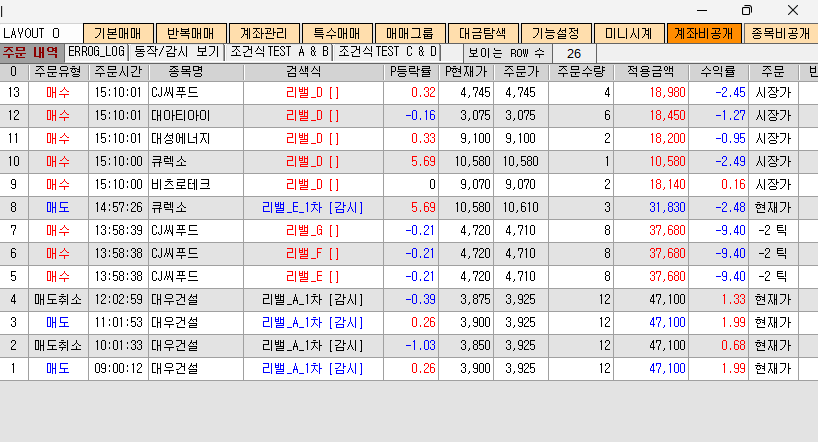
Task: Select 비츠로테크 in row 9
Action: coord(180,185)
